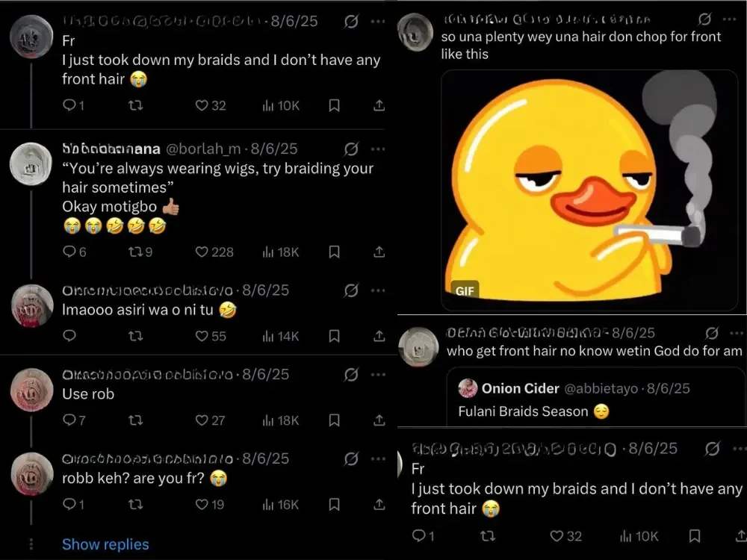747x560 pixels.
Task: Open more options on the @borlah_m tweet
Action: coord(378,149)
